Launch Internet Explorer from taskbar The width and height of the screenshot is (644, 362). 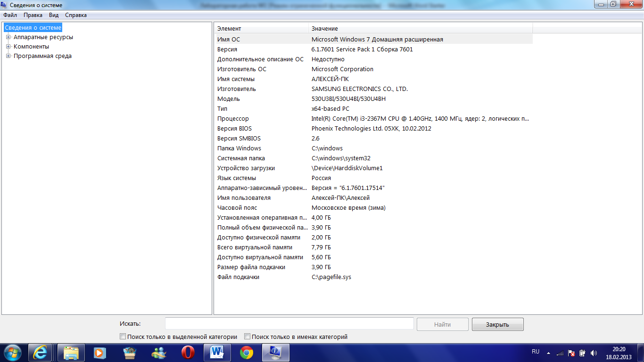click(x=40, y=353)
